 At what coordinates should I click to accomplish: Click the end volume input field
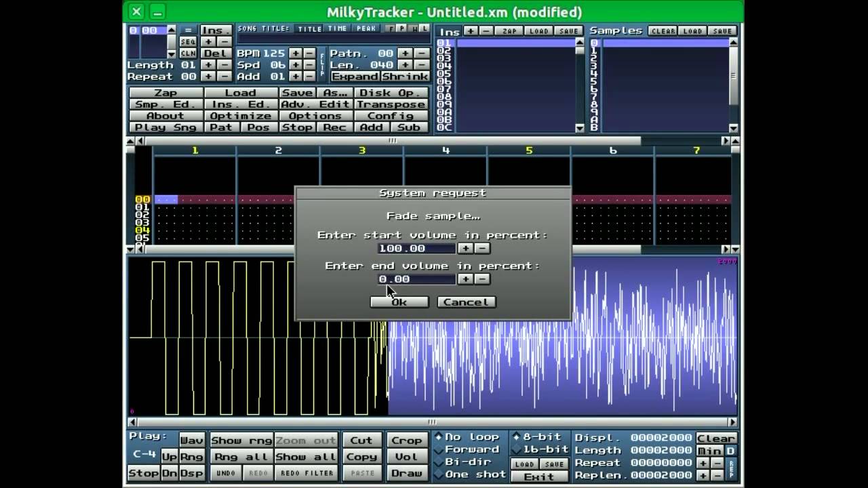416,279
